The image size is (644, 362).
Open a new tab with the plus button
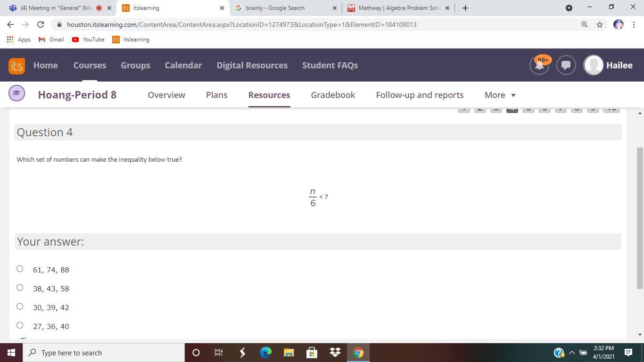(x=465, y=8)
